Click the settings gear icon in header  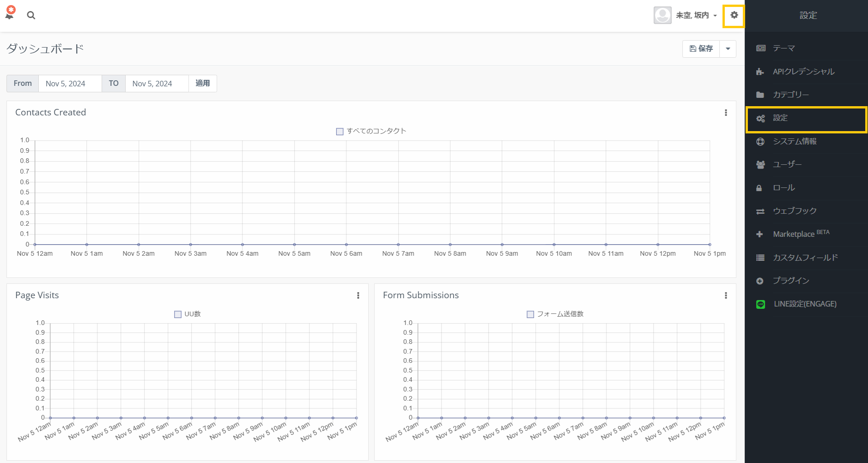pos(734,15)
